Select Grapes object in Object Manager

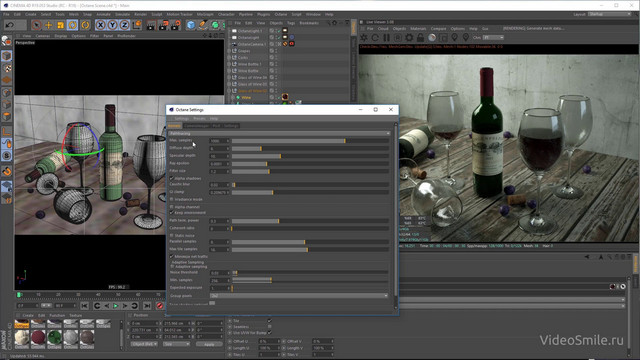point(244,51)
